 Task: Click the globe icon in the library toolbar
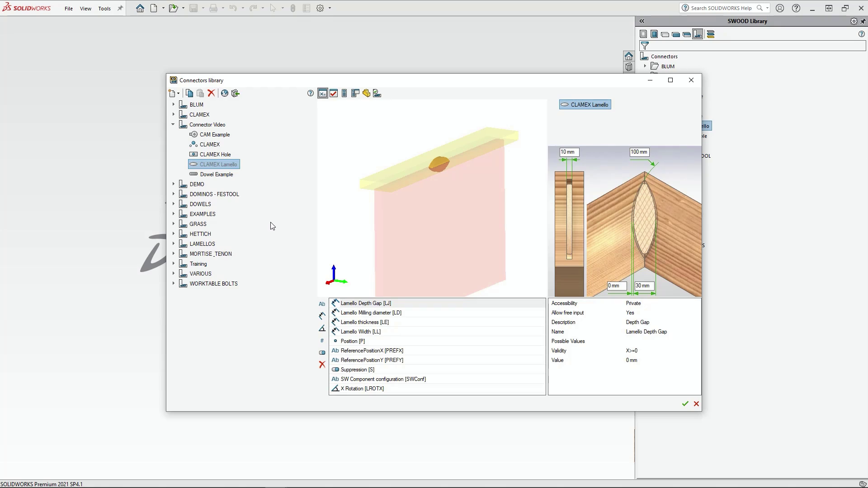point(224,93)
